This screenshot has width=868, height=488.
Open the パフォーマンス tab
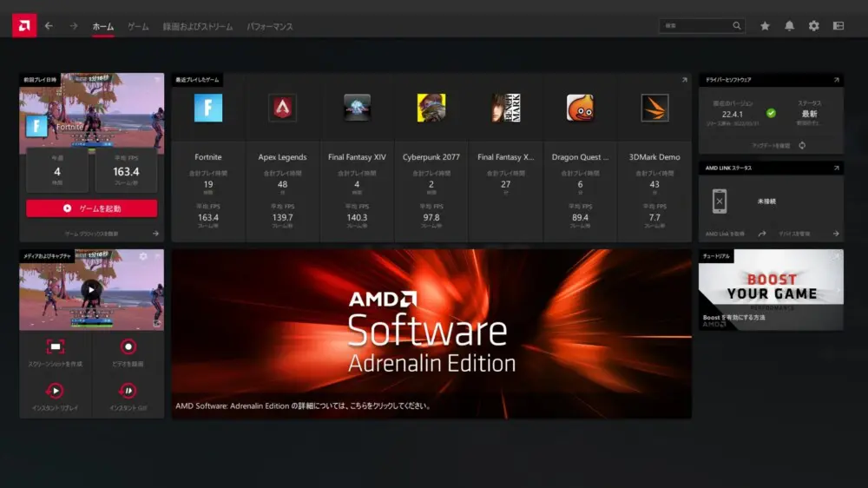point(270,27)
